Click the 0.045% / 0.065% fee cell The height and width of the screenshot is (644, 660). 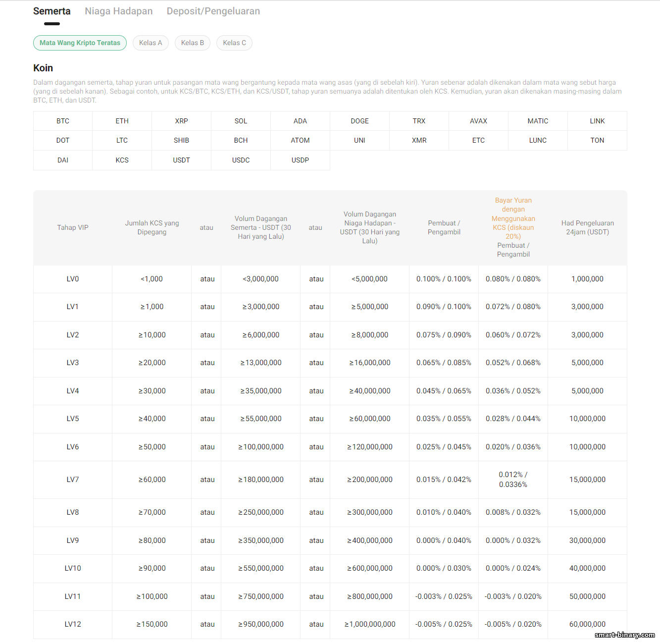point(444,391)
